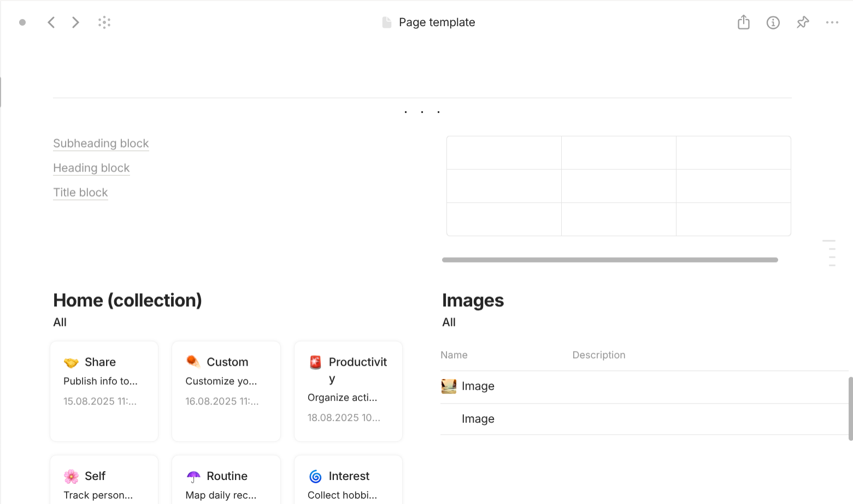The height and width of the screenshot is (504, 853).
Task: Click the share/export icon
Action: (743, 22)
